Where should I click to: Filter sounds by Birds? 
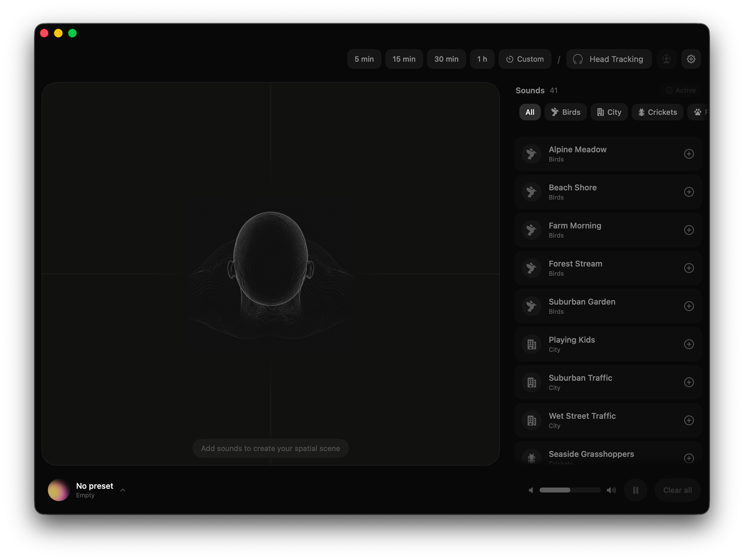pos(565,112)
